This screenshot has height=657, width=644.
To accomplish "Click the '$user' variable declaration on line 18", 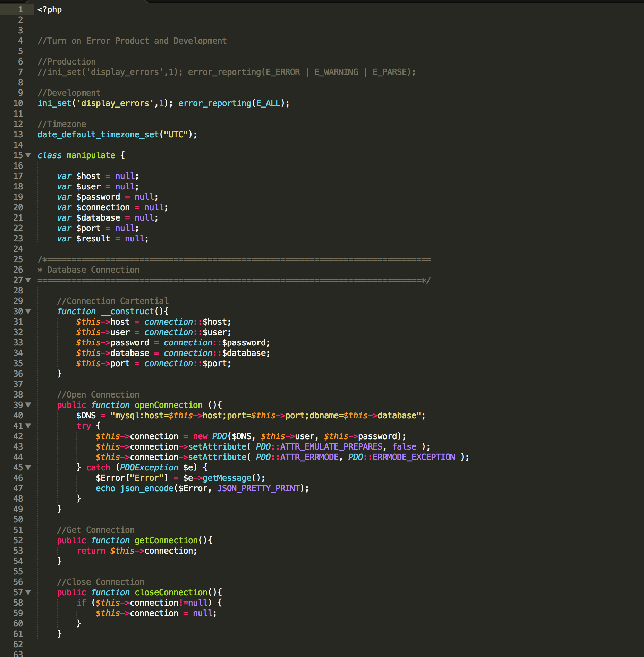I will point(88,187).
